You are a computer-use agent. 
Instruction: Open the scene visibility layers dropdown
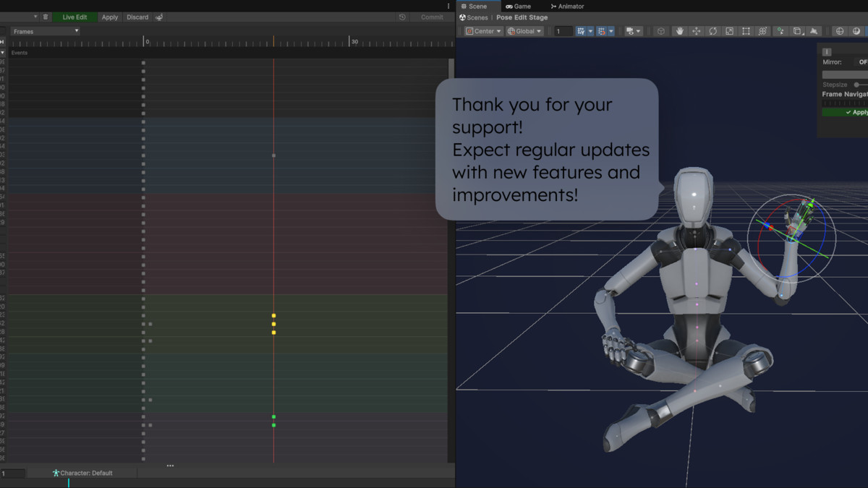coord(634,31)
